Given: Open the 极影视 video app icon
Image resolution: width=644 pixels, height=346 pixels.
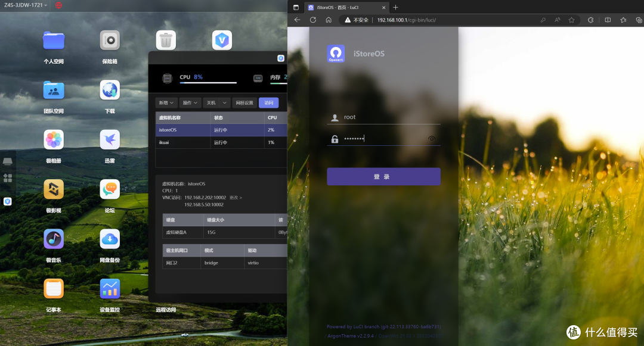Looking at the screenshot, I should [x=54, y=189].
